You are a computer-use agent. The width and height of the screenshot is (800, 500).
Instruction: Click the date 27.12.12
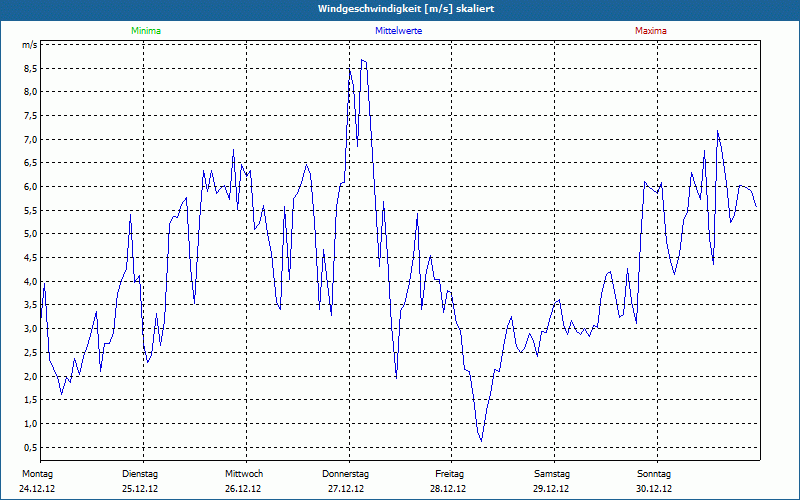coord(346,489)
